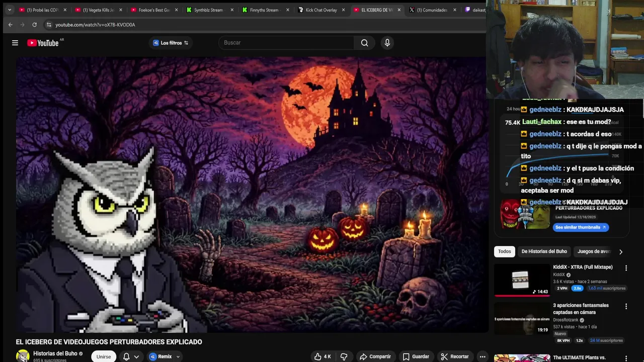The height and width of the screenshot is (362, 644).
Task: Click 695 k suscriptores subscriber count
Action: tap(50, 360)
